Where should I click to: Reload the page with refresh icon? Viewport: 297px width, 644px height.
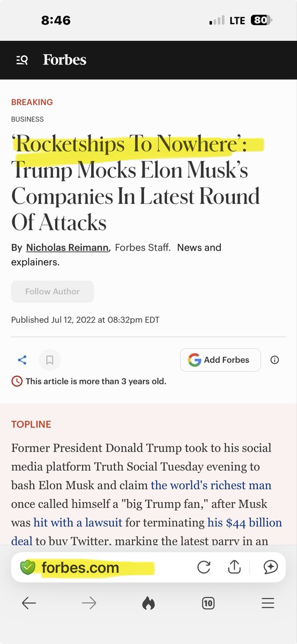click(204, 567)
